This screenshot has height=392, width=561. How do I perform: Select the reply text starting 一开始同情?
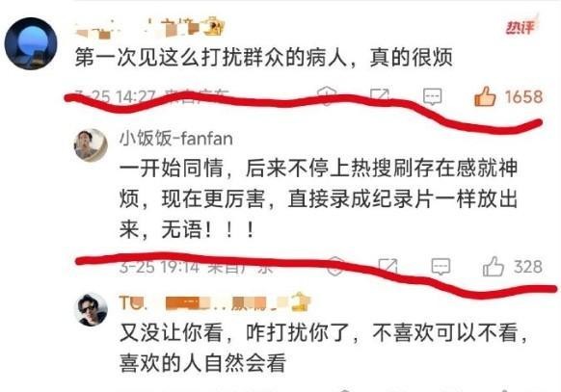point(318,198)
